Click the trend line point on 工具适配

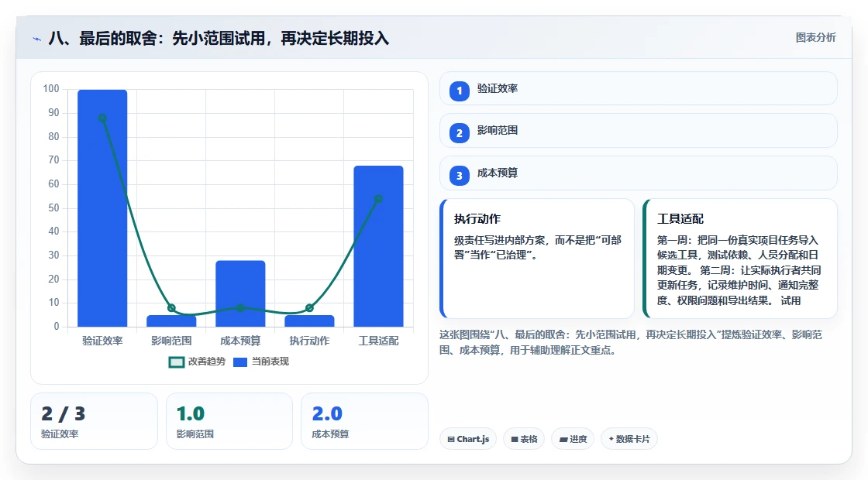pyautogui.click(x=379, y=198)
